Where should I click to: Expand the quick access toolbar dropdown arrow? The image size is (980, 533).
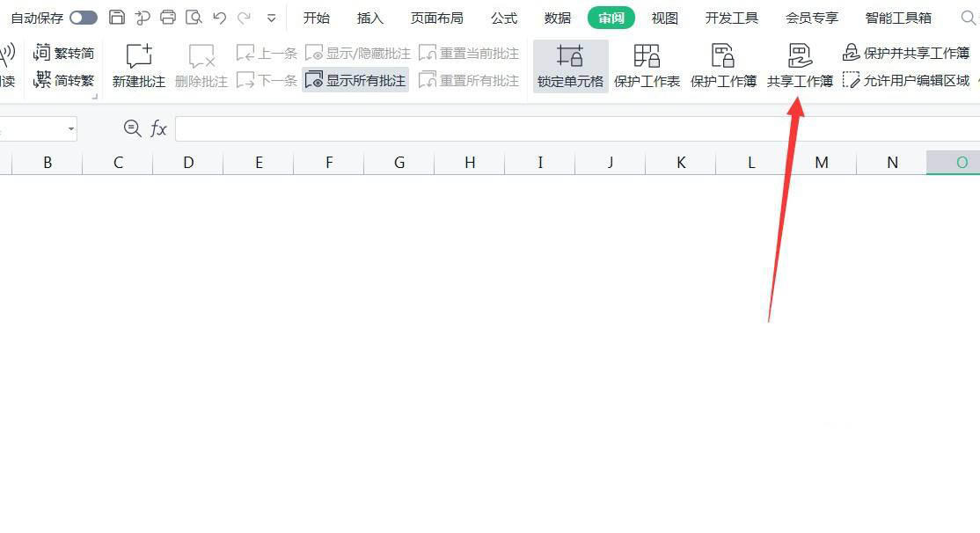[271, 18]
